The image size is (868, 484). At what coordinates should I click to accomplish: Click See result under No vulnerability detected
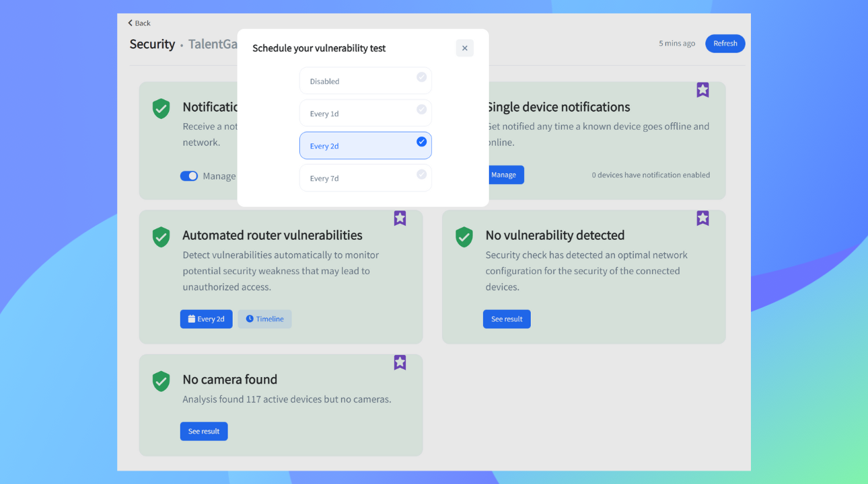click(507, 319)
